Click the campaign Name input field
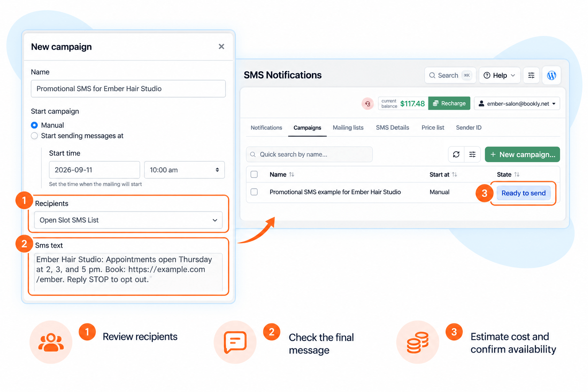Viewport: 588px width, 392px height. (x=128, y=88)
